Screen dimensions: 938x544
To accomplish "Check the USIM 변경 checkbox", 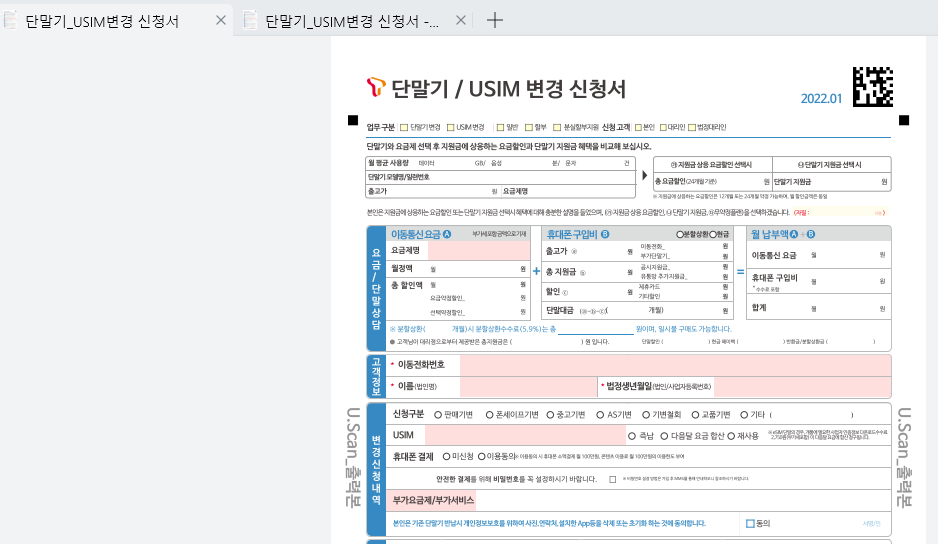I will (x=450, y=127).
